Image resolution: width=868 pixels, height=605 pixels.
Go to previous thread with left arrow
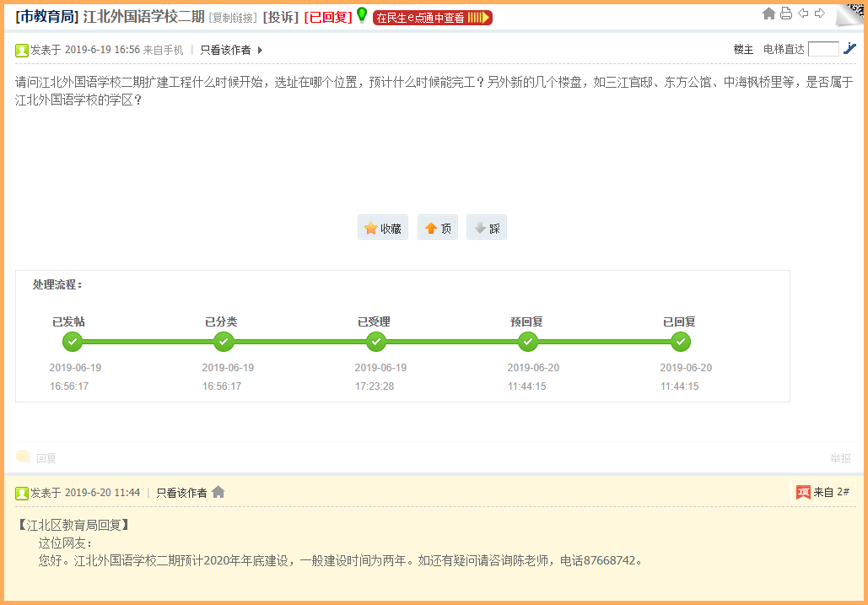[x=803, y=14]
